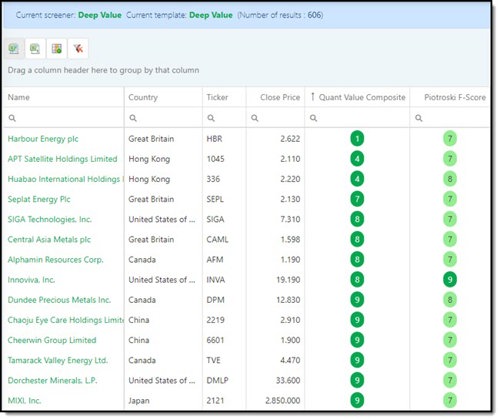This screenshot has height=419, width=500.
Task: Click the Name filter search icon
Action: coord(12,118)
